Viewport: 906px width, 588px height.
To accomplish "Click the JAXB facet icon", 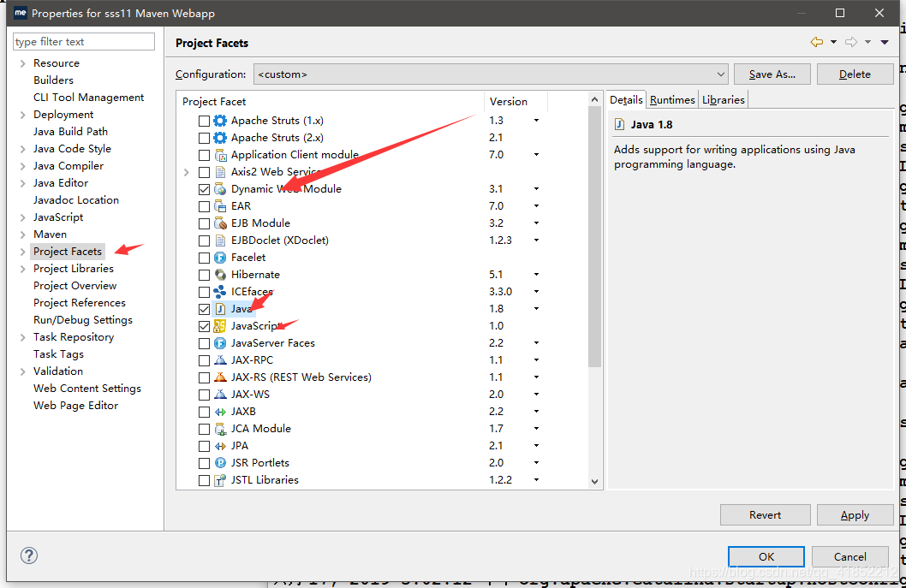I will click(220, 412).
